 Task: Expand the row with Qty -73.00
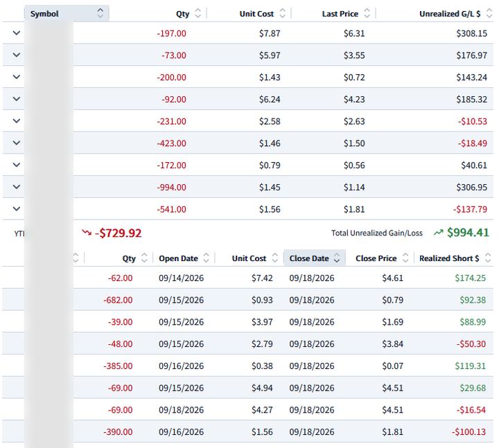tap(17, 55)
